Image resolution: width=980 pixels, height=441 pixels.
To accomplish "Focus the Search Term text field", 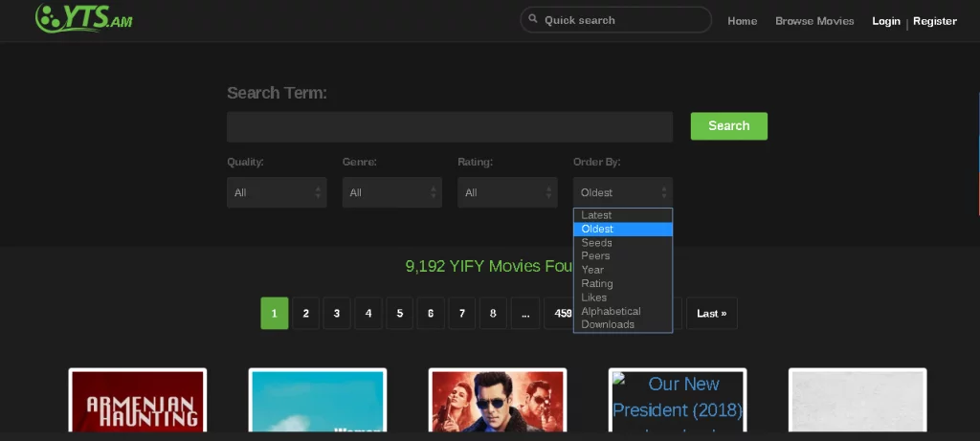I will pyautogui.click(x=450, y=126).
